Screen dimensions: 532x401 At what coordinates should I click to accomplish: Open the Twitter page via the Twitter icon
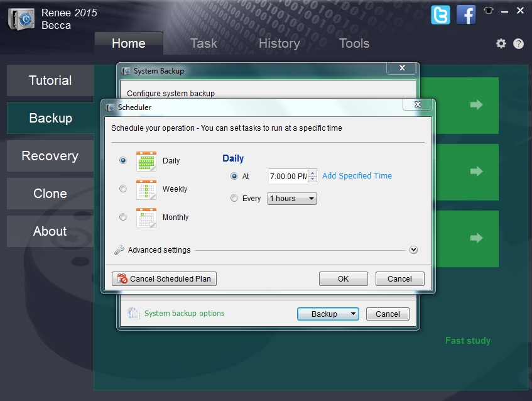[x=440, y=15]
